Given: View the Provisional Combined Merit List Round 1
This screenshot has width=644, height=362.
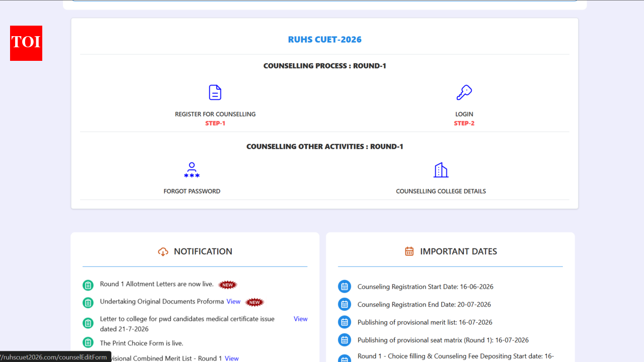Looking at the screenshot, I should (231, 358).
